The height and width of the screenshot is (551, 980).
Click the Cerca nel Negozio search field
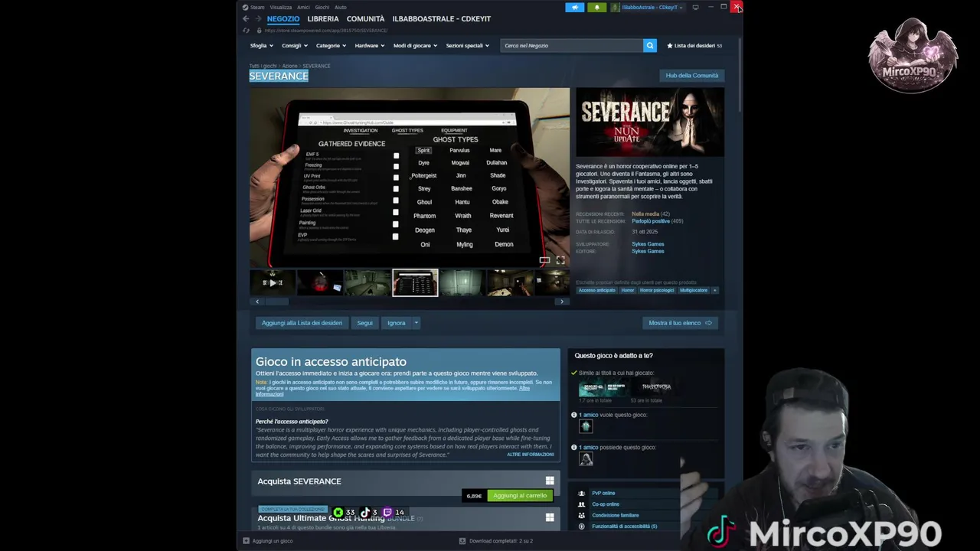tap(572, 46)
